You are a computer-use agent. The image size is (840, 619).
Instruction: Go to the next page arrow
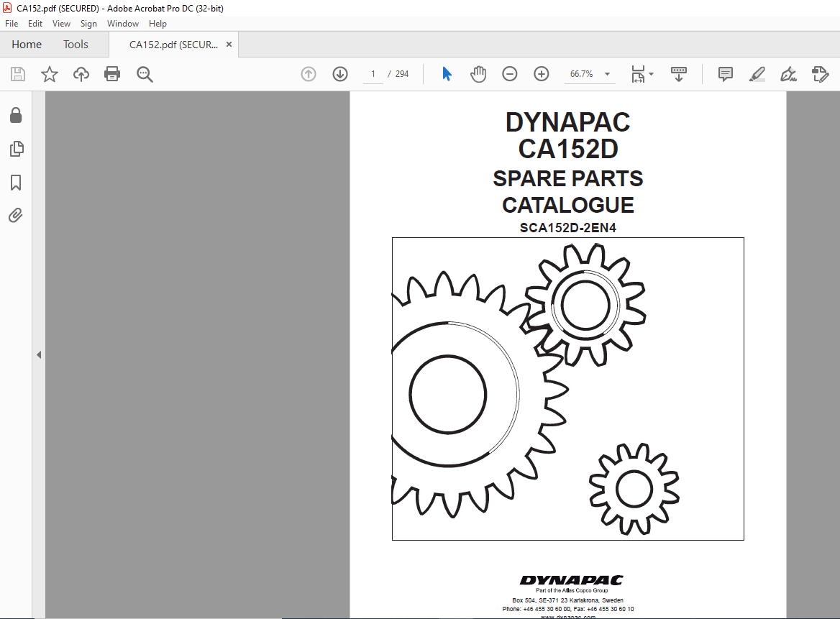click(340, 74)
